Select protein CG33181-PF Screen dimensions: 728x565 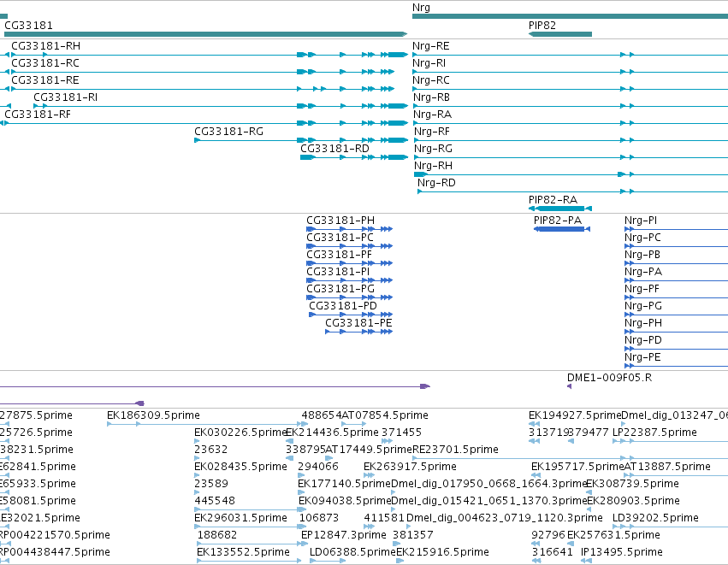tap(339, 255)
